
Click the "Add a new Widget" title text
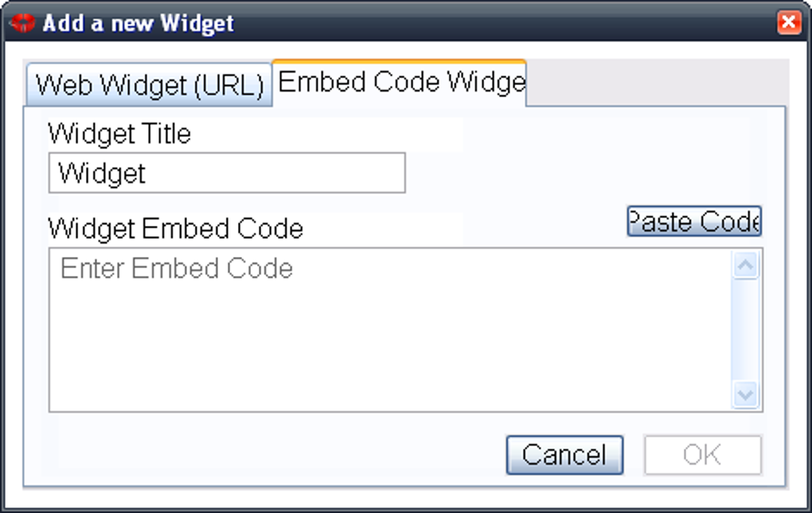[x=139, y=22]
